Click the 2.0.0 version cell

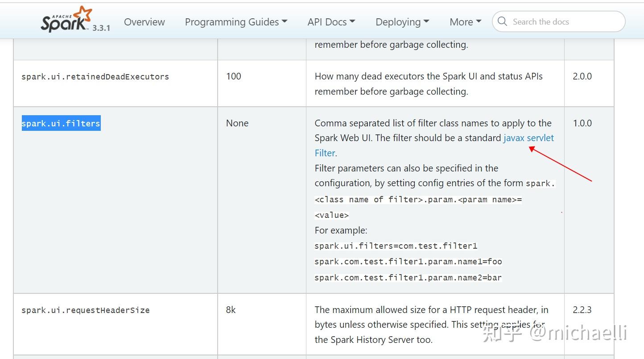(582, 76)
